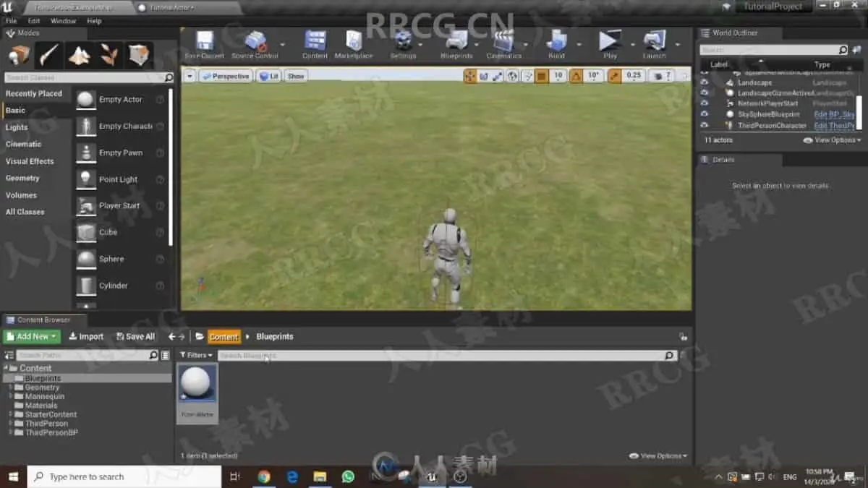Expand the Geometry folder in the tree
This screenshot has width=868, height=488.
pyautogui.click(x=11, y=388)
